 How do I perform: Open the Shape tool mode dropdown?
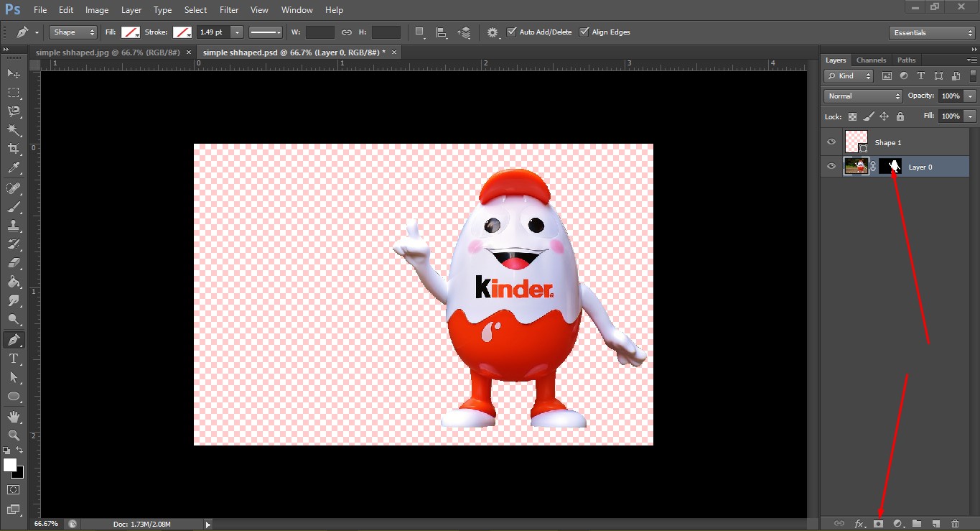coord(73,32)
